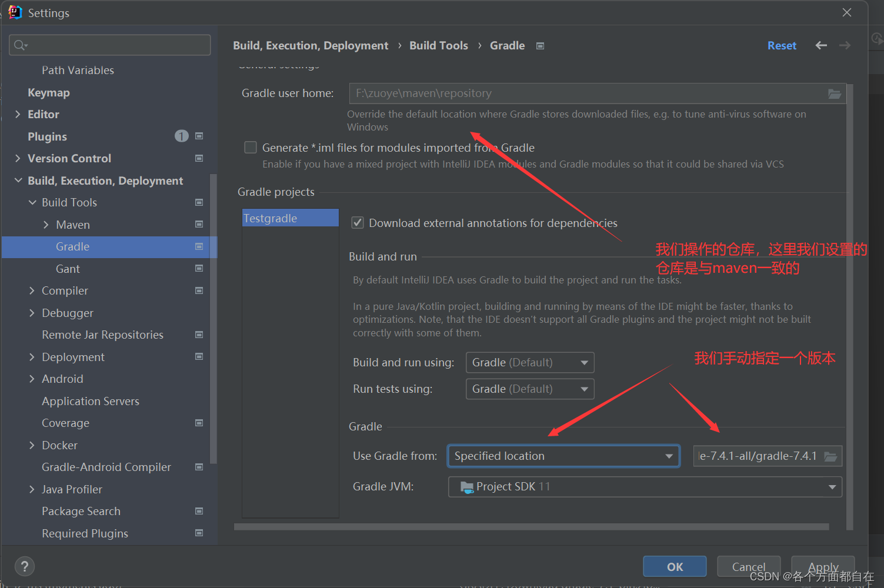Collapse the Build Tools node
The image size is (884, 588).
(x=32, y=202)
